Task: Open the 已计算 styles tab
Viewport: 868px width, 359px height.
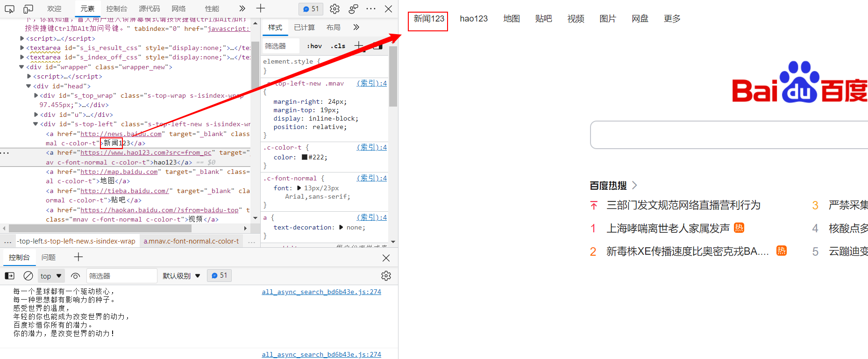Action: (x=304, y=28)
